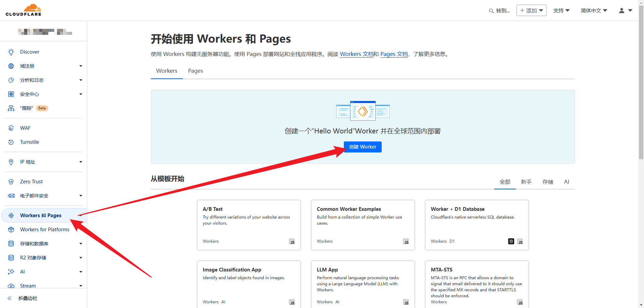Select the Worker + D1 Database template title
The width and height of the screenshot is (644, 308).
458,209
